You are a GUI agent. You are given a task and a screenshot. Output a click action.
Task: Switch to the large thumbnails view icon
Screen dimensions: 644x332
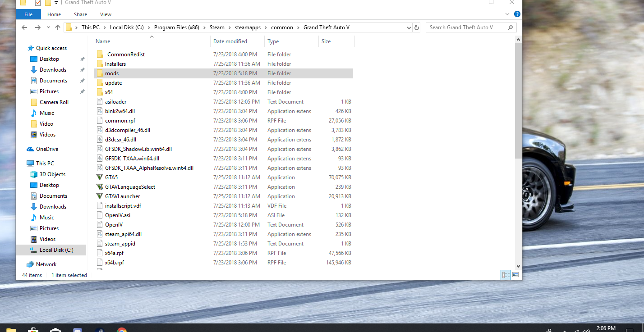tap(515, 274)
